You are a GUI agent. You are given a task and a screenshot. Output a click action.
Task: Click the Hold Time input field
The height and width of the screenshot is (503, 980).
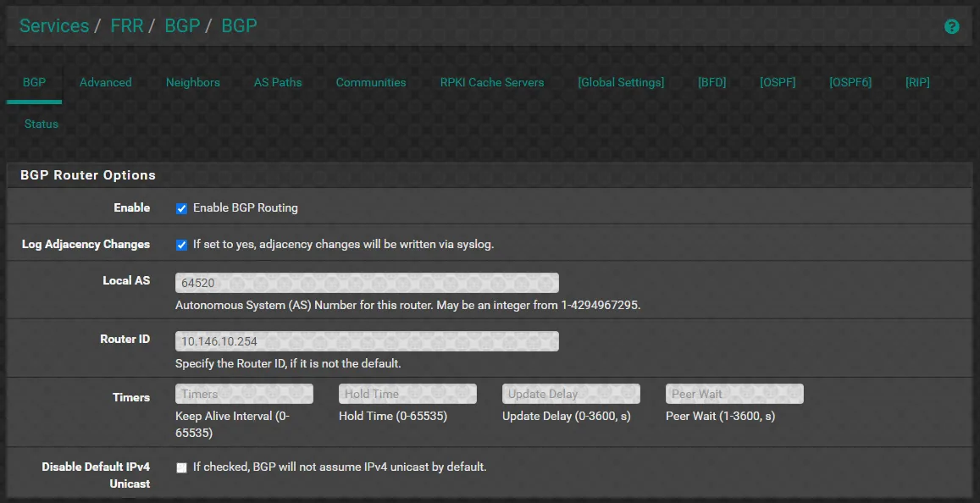407,394
